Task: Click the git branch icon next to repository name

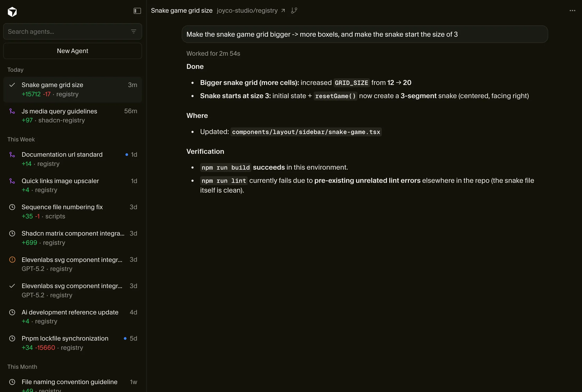Action: (294, 11)
